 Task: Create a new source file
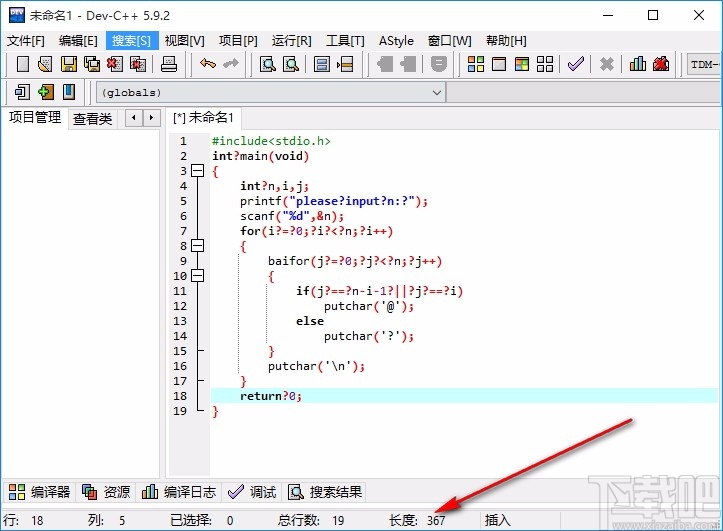(23, 64)
